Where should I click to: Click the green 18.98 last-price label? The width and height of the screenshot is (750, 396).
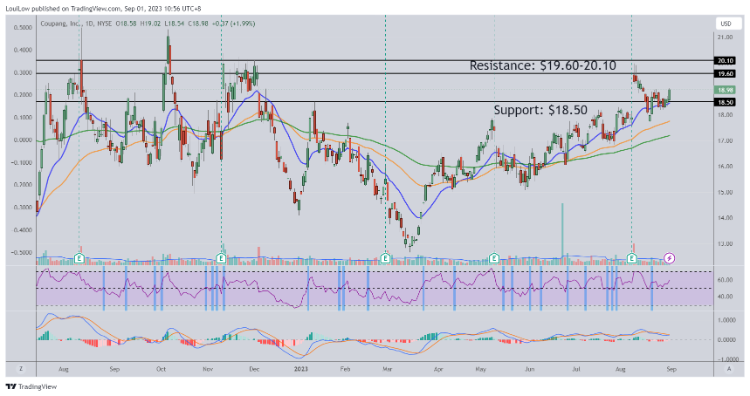pyautogui.click(x=725, y=90)
